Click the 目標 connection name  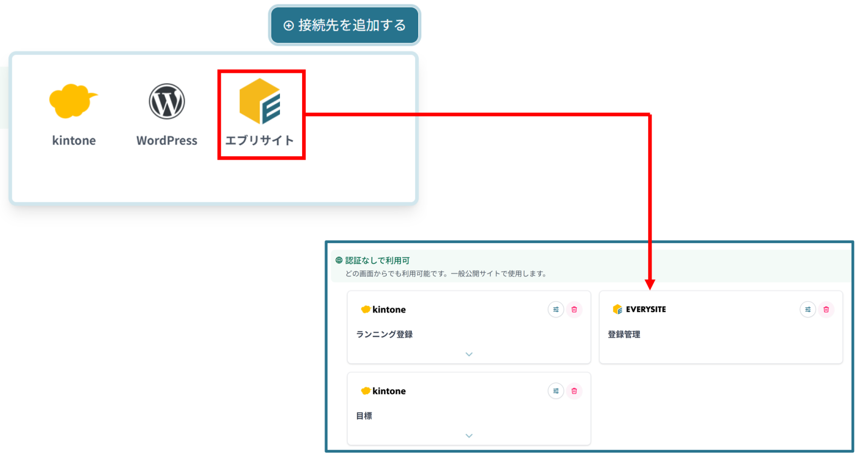364,416
